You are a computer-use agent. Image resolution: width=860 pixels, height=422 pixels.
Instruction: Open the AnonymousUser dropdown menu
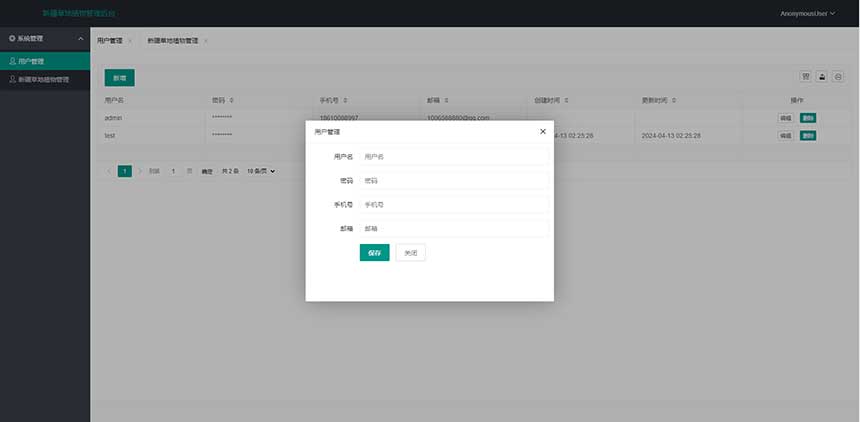pyautogui.click(x=807, y=14)
